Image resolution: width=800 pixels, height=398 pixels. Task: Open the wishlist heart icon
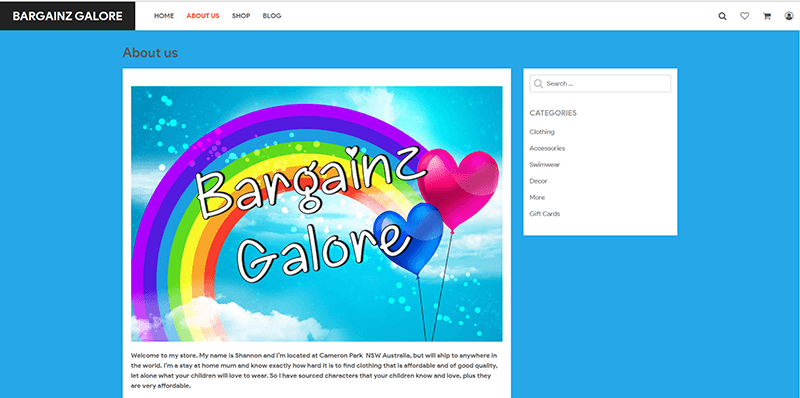click(x=744, y=16)
